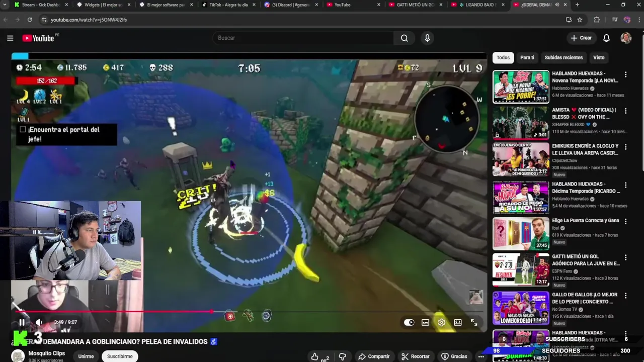The image size is (644, 362).
Task: Mute the video volume speaker icon
Action: click(x=39, y=322)
